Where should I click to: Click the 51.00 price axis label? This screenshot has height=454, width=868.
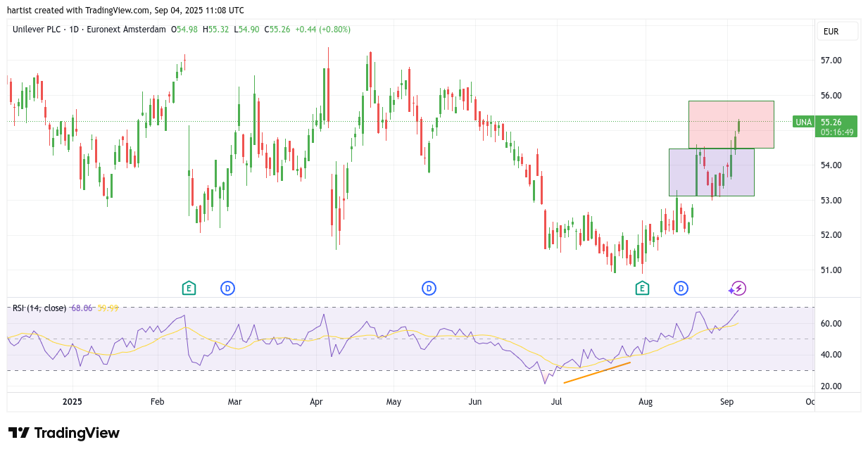point(831,270)
